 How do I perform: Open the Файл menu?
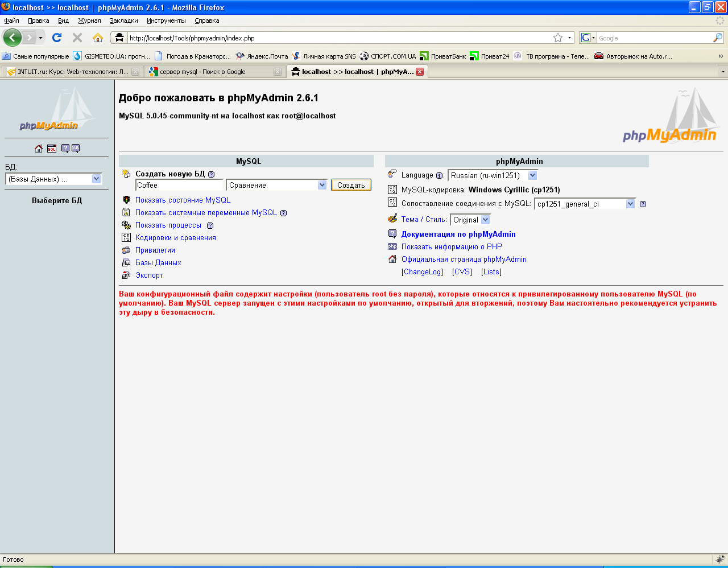(x=11, y=20)
